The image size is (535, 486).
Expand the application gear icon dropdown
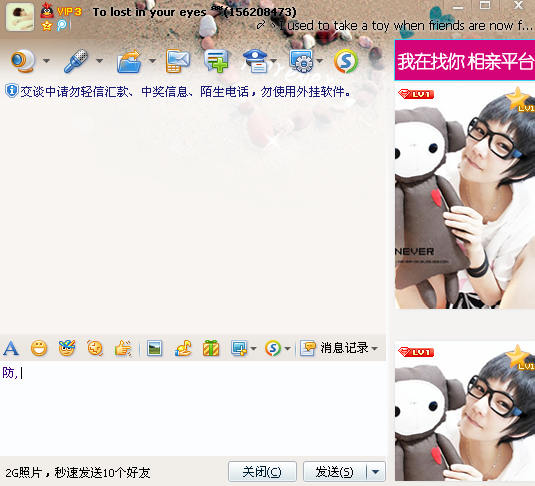[x=319, y=61]
